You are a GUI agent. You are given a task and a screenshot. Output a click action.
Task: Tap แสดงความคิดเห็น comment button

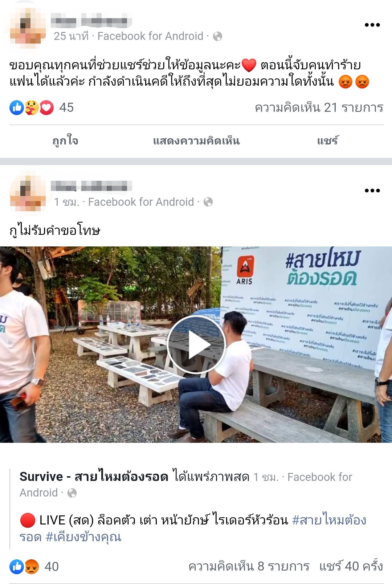click(x=196, y=141)
